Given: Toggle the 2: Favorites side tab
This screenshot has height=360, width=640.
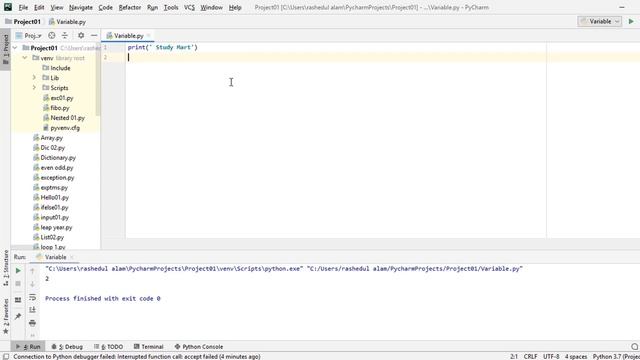Looking at the screenshot, I should (5, 317).
